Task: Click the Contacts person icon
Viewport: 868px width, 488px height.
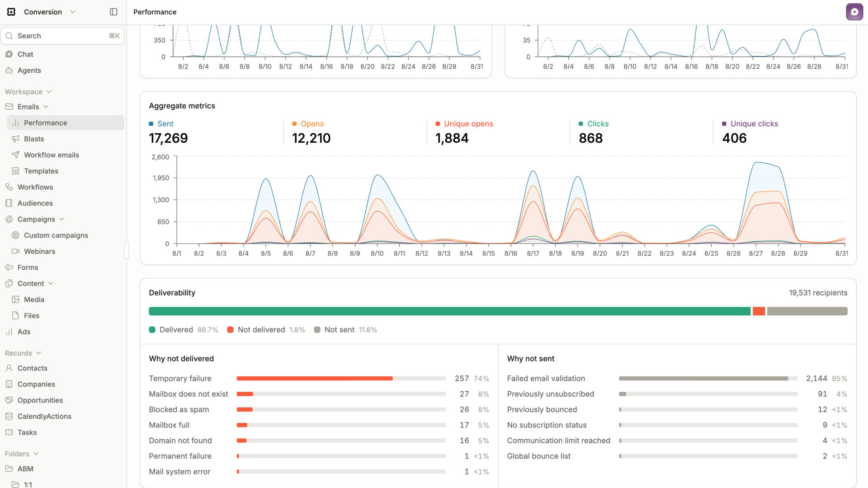Action: coord(9,368)
